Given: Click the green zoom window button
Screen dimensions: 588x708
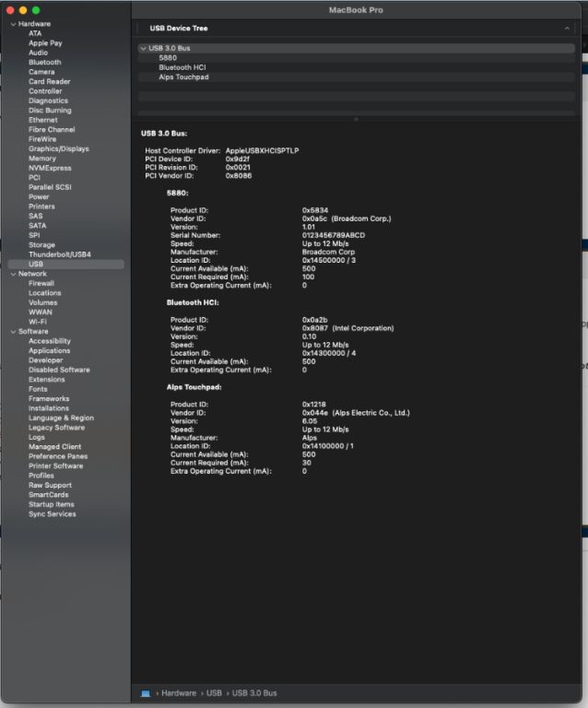Looking at the screenshot, I should tap(36, 10).
